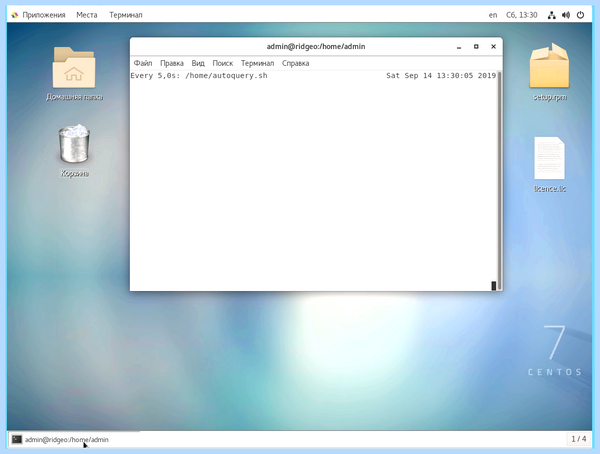
Task: Open the volume speaker icon in top panel
Action: click(x=566, y=15)
